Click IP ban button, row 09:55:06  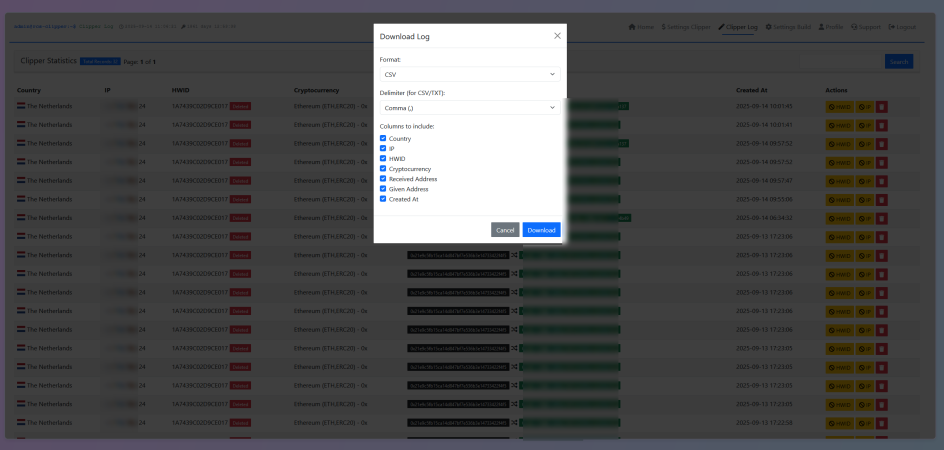coord(865,199)
